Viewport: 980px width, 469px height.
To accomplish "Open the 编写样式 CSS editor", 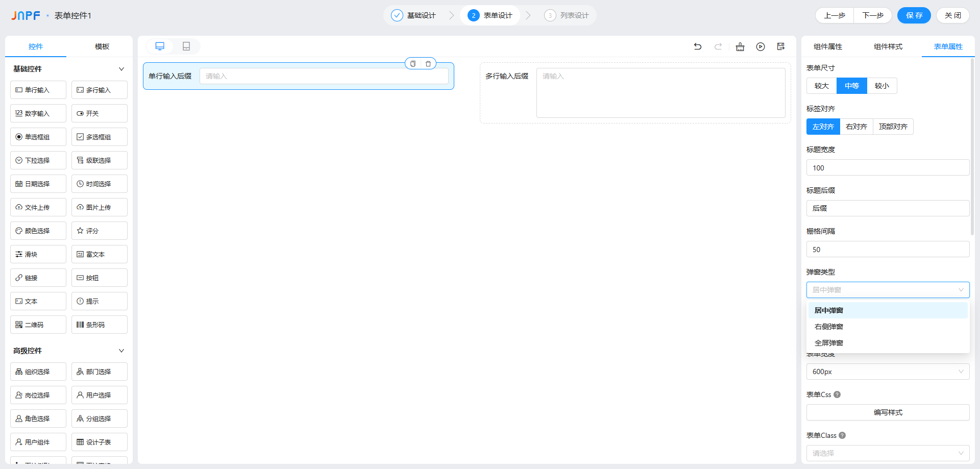I will click(x=888, y=412).
